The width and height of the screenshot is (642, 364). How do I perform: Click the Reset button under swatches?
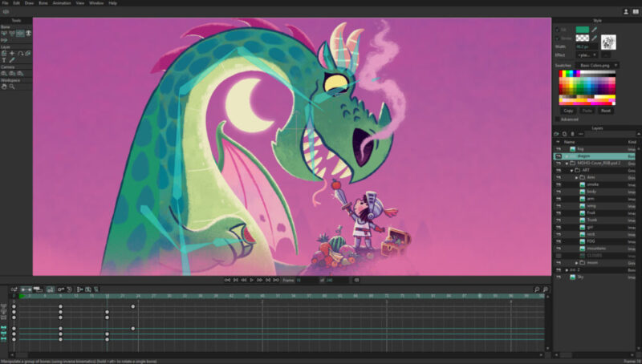[x=606, y=111]
